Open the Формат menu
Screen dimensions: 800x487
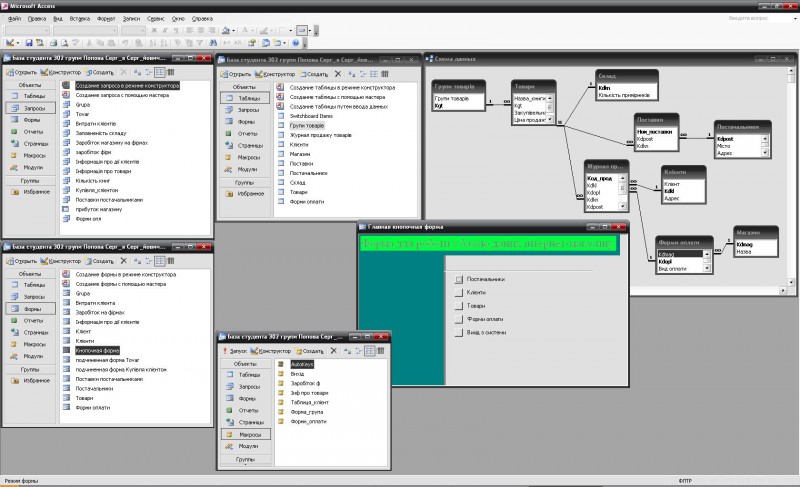tap(106, 18)
